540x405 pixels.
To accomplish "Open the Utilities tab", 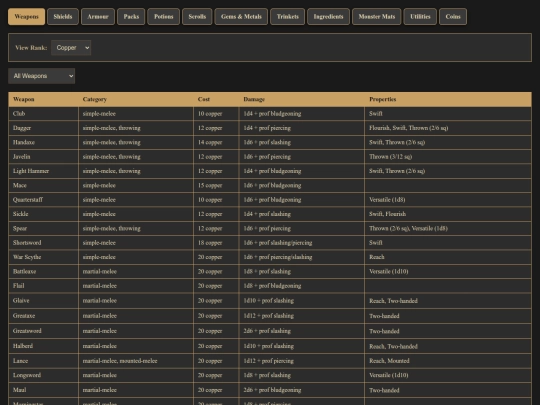I will pos(420,17).
